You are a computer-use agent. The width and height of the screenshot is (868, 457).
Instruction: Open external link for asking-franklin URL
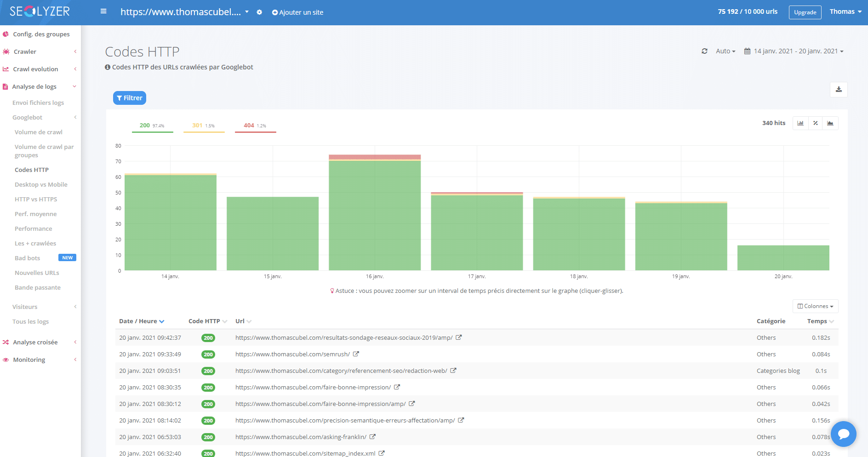(x=372, y=437)
